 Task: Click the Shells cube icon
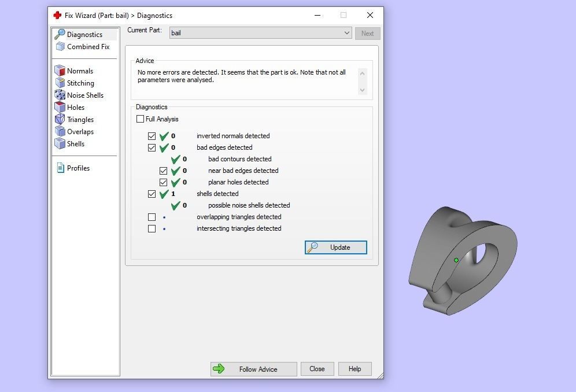pos(60,143)
